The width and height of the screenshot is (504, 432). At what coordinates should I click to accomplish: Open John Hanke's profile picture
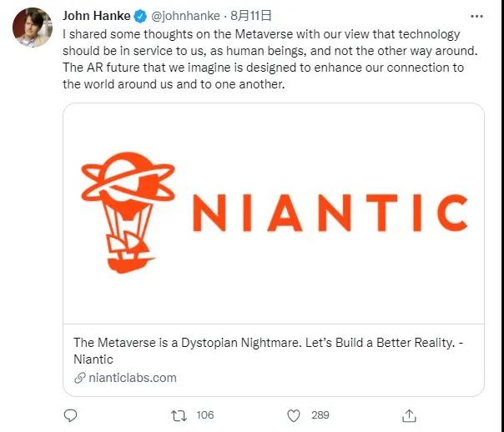coord(33,28)
